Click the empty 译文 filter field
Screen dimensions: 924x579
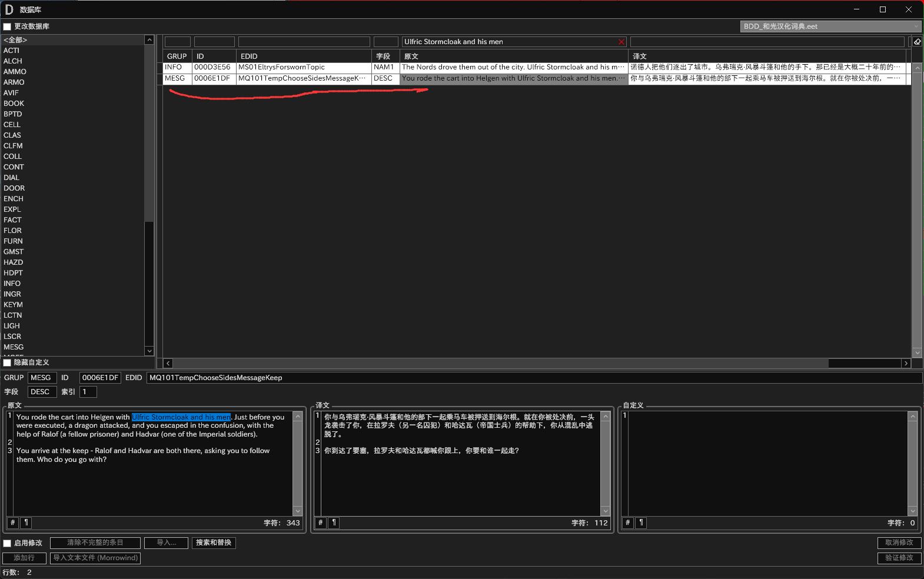tap(767, 42)
